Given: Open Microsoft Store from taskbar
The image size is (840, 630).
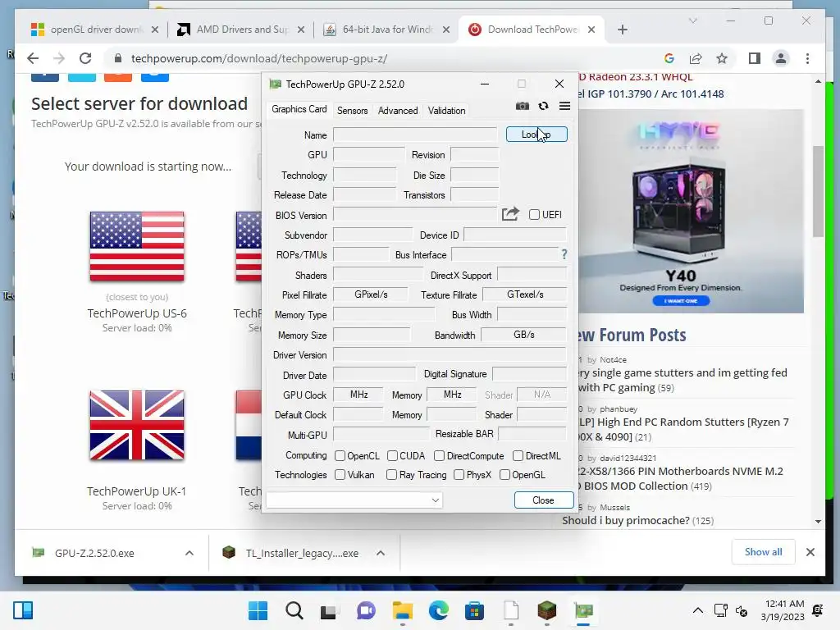Looking at the screenshot, I should tap(474, 610).
